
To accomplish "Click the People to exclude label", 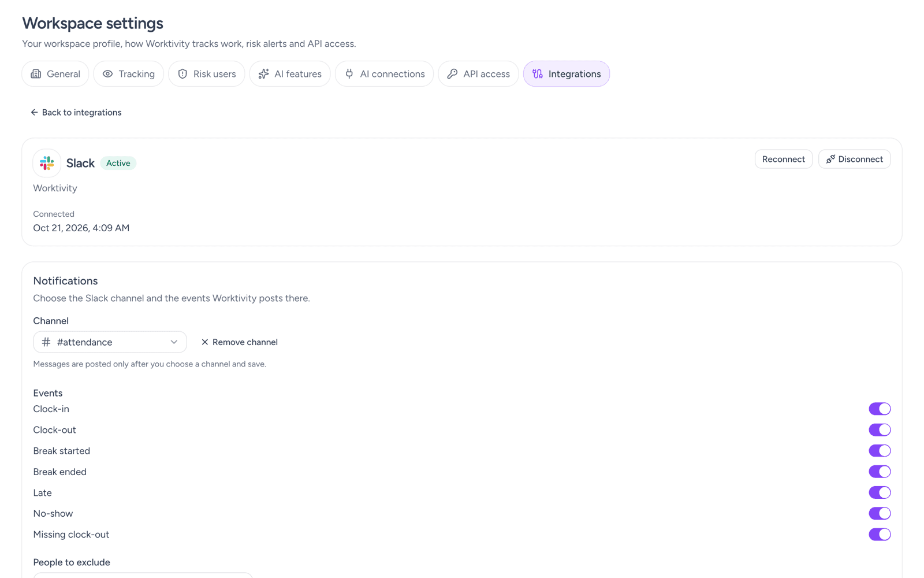I will tap(72, 562).
